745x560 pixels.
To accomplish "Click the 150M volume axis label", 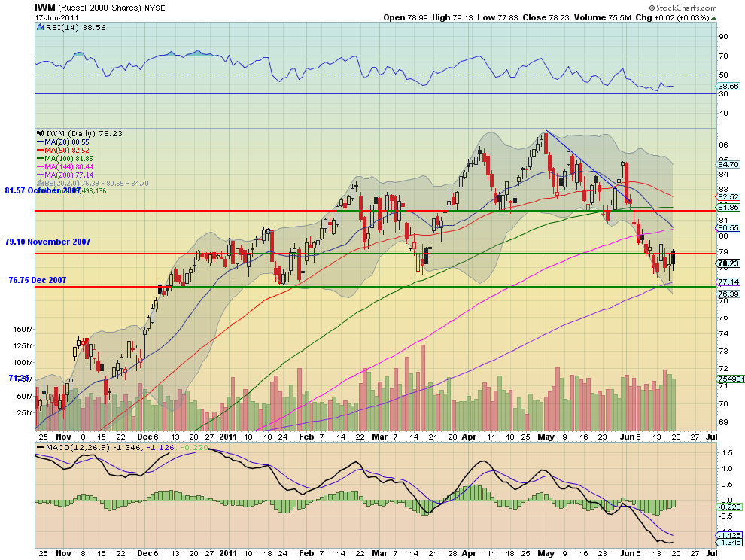I will pyautogui.click(x=23, y=329).
